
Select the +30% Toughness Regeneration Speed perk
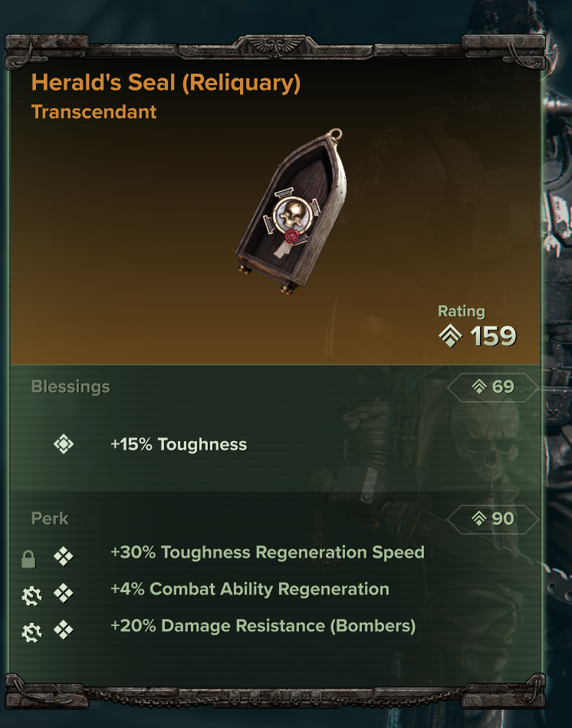pos(267,552)
